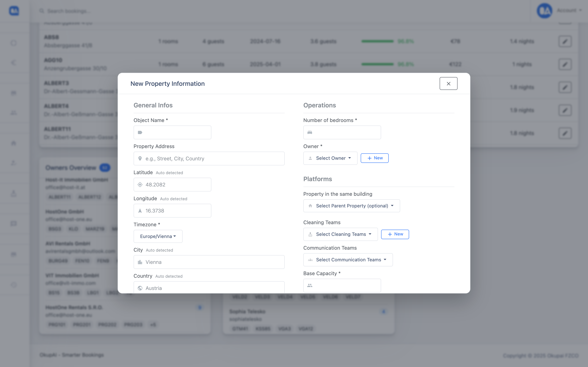
Task: Click the New button beside Cleaning Teams
Action: click(x=395, y=234)
